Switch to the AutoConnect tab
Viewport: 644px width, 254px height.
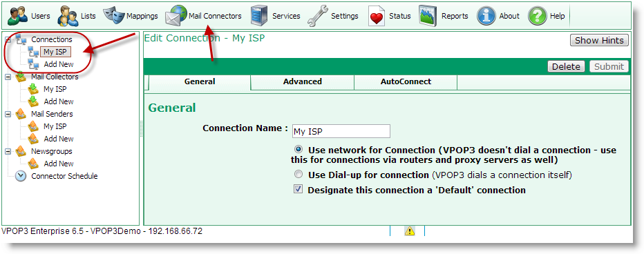(406, 81)
